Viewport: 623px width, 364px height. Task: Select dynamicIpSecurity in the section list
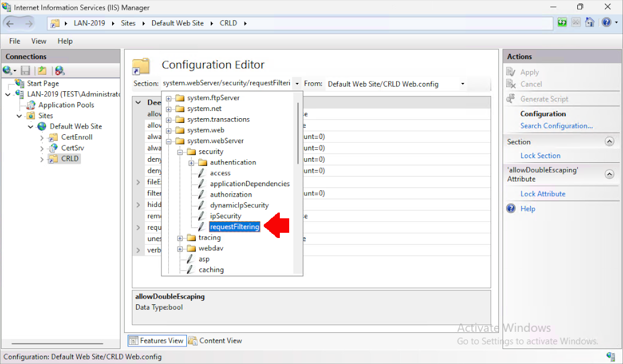[239, 205]
